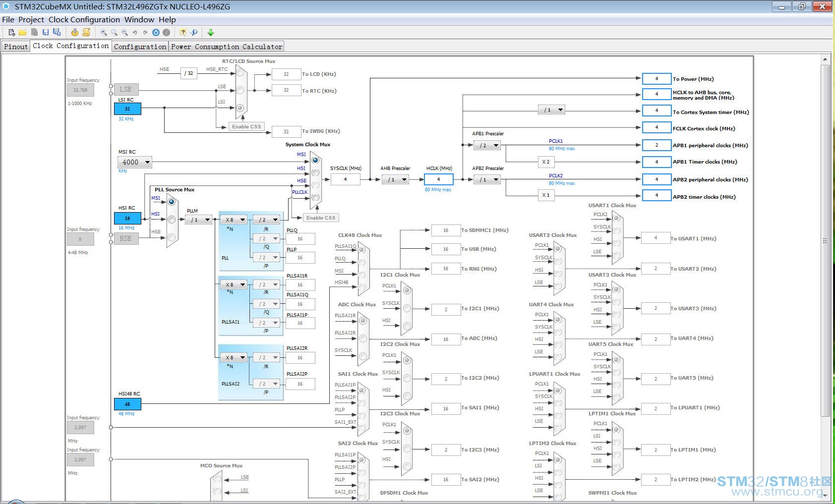This screenshot has height=504, width=835.
Task: Click the HSE oscillator block
Action: point(126,238)
